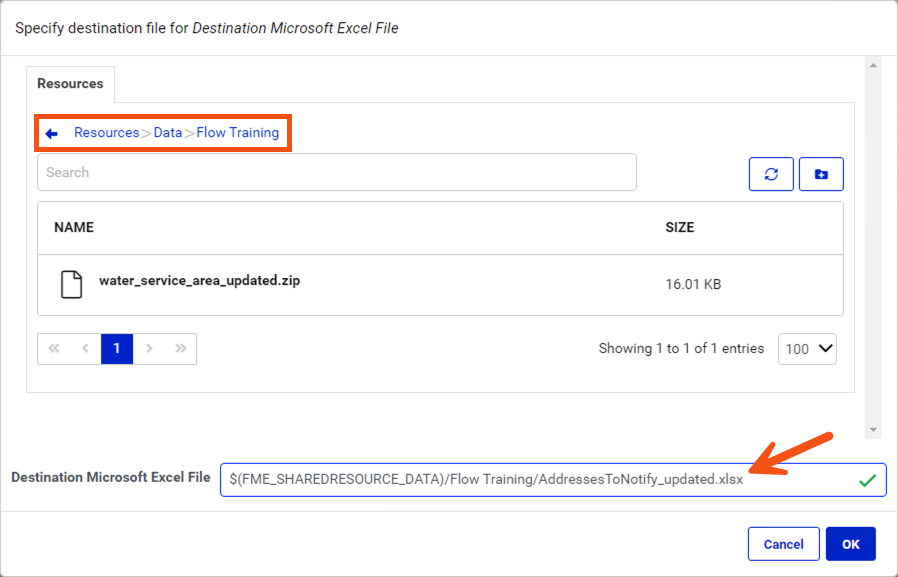This screenshot has width=898, height=577.
Task: Go to the previous page
Action: coord(85,348)
